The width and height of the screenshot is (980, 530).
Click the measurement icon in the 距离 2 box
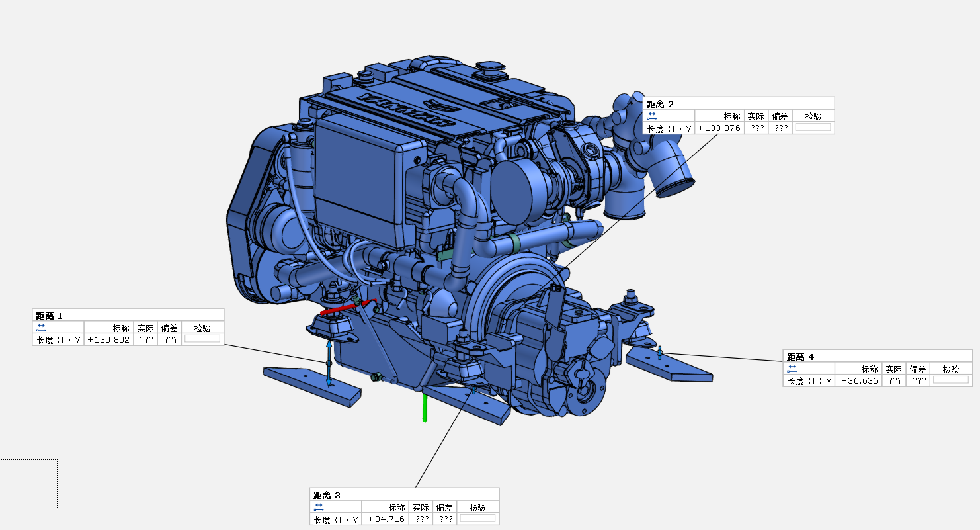click(651, 116)
